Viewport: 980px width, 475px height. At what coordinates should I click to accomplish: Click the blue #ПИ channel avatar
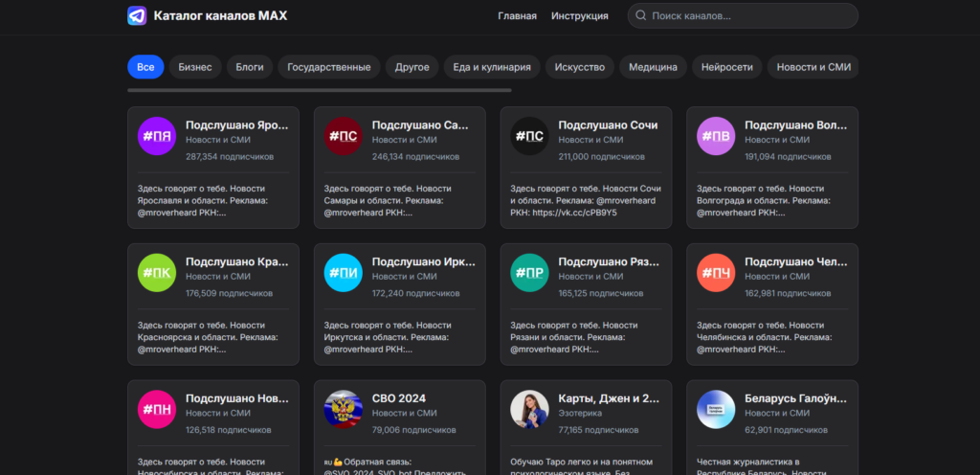[343, 273]
